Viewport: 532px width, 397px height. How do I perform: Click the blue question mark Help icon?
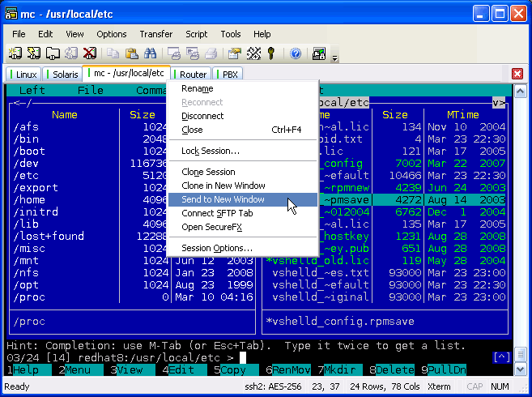(x=296, y=53)
